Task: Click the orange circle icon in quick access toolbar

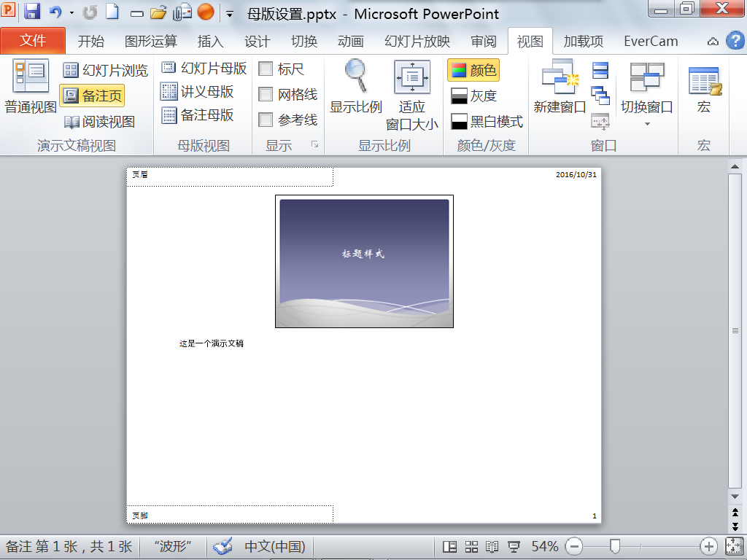Action: pos(205,12)
